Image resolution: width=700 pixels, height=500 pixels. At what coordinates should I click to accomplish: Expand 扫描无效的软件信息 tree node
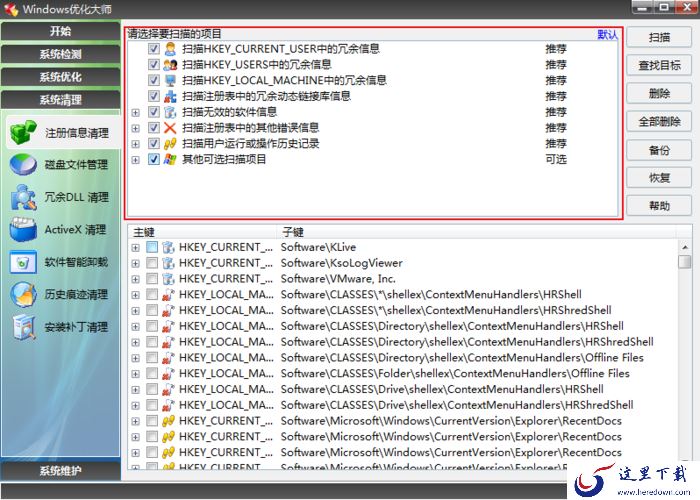pyautogui.click(x=136, y=112)
